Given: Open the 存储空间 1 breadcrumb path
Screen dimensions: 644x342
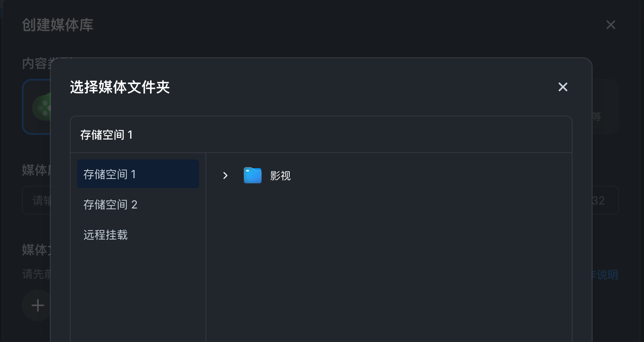Looking at the screenshot, I should tap(107, 135).
